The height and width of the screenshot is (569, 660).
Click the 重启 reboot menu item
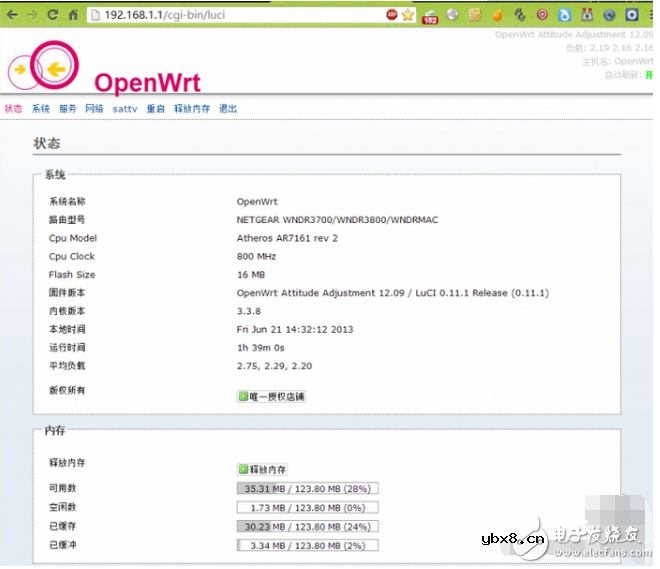(x=155, y=109)
